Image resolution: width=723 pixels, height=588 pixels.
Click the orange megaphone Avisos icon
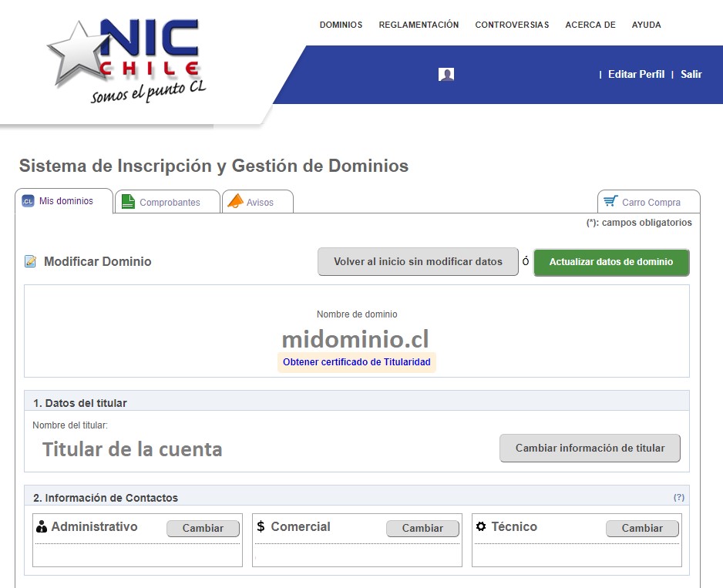click(x=235, y=201)
